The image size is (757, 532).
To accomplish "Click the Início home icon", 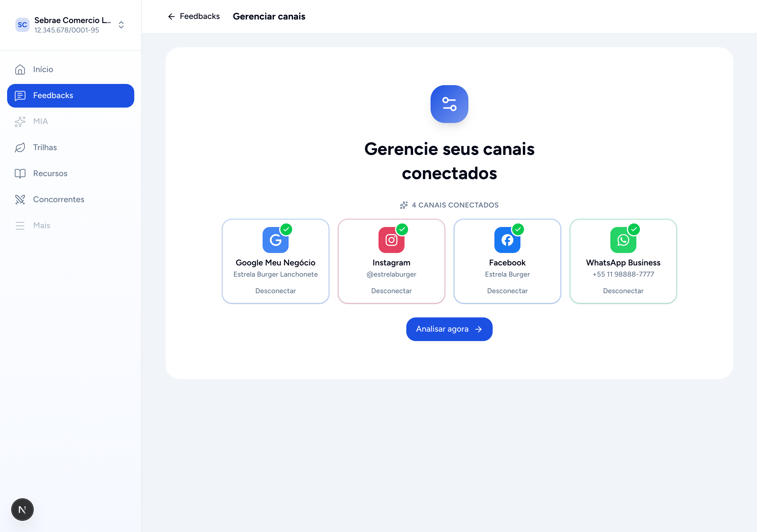I will pyautogui.click(x=20, y=69).
